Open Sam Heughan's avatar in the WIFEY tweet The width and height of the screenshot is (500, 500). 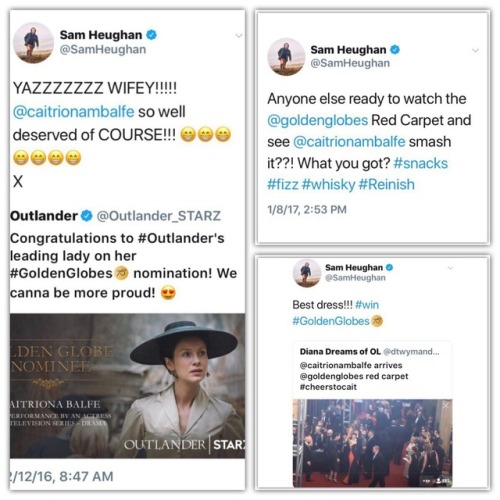33,43
